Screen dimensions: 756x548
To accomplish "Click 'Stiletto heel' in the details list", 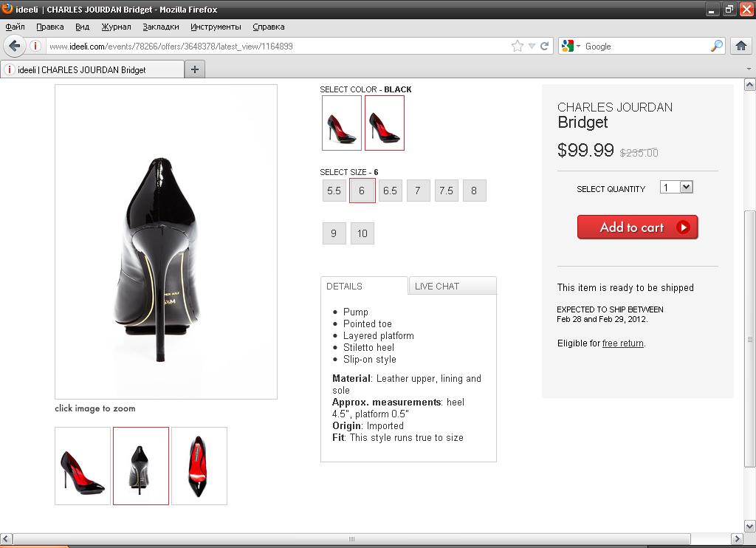I will click(x=369, y=347).
